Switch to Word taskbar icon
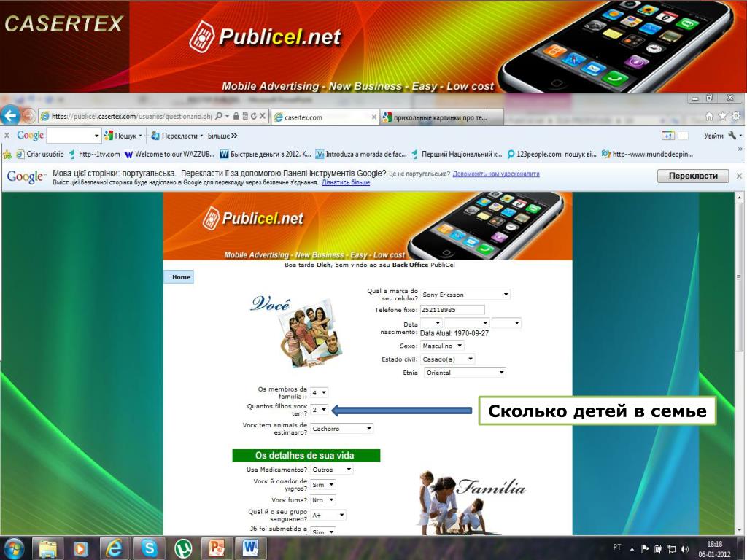The width and height of the screenshot is (747, 560). pos(251,548)
